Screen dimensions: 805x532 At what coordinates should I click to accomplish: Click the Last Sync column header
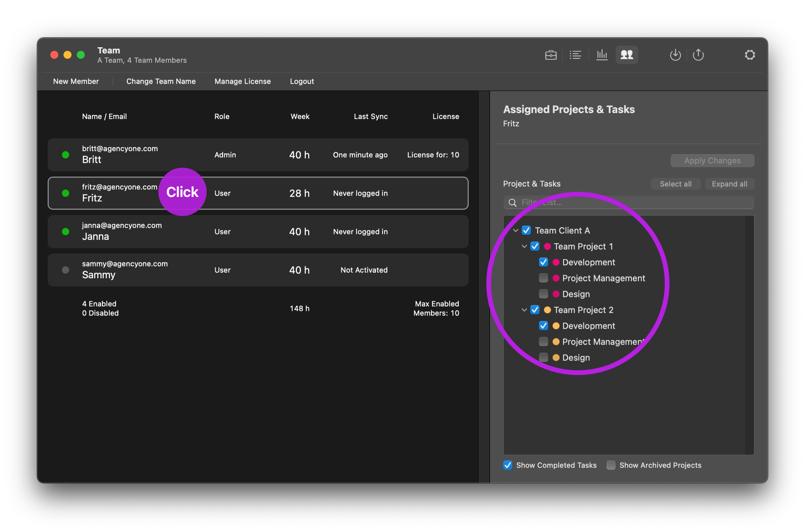coord(371,116)
